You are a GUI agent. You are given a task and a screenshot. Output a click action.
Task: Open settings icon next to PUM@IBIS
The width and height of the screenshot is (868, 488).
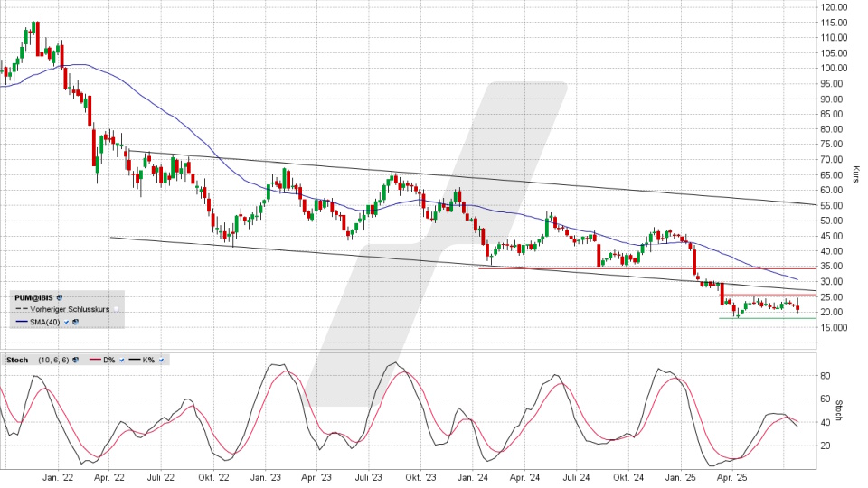(60, 297)
